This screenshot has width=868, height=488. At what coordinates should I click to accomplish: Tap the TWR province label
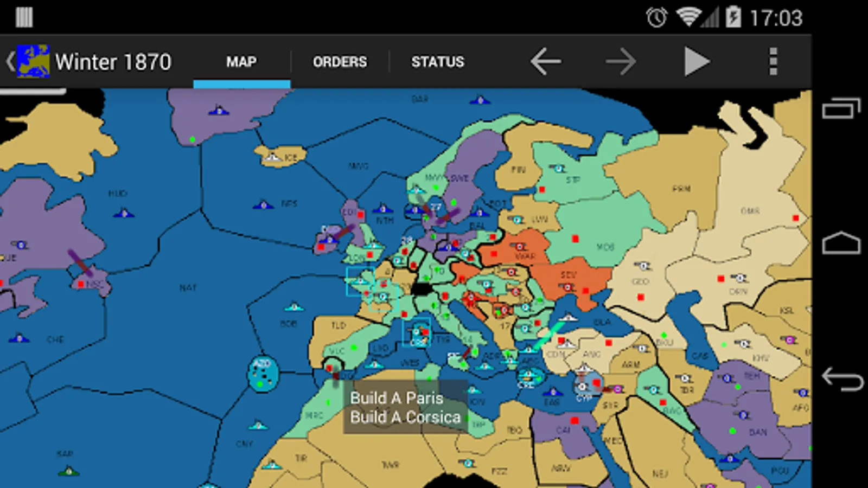(x=391, y=465)
